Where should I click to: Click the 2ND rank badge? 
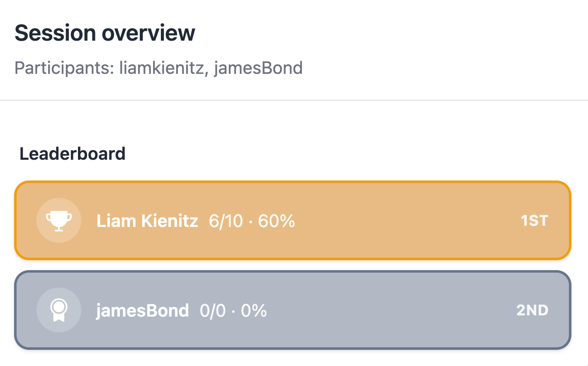[532, 310]
